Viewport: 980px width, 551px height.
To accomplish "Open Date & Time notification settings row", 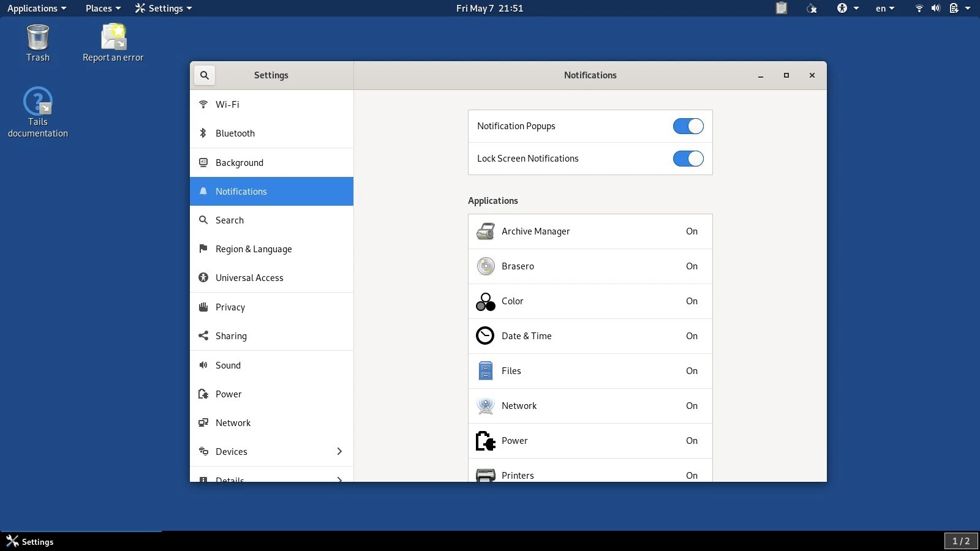I will pos(590,336).
